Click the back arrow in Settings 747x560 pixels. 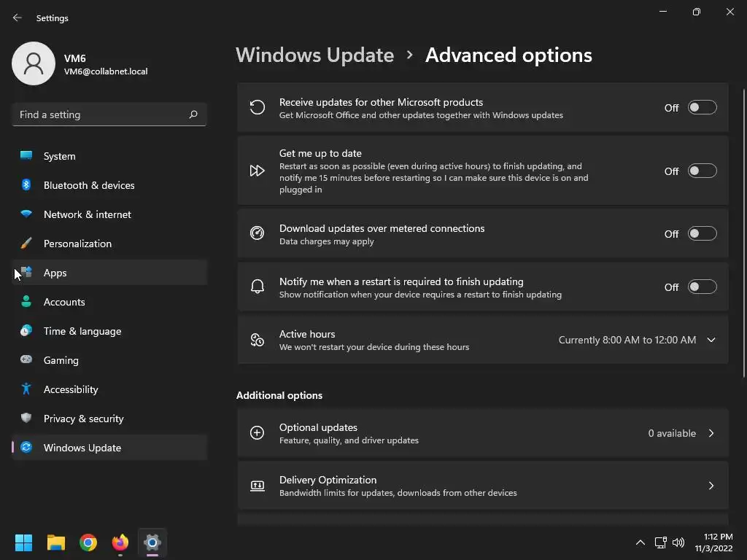point(18,17)
